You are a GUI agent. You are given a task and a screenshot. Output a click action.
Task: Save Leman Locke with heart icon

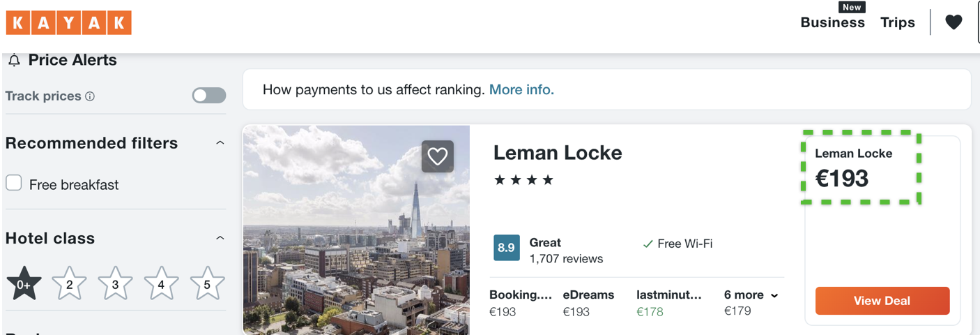pyautogui.click(x=437, y=156)
